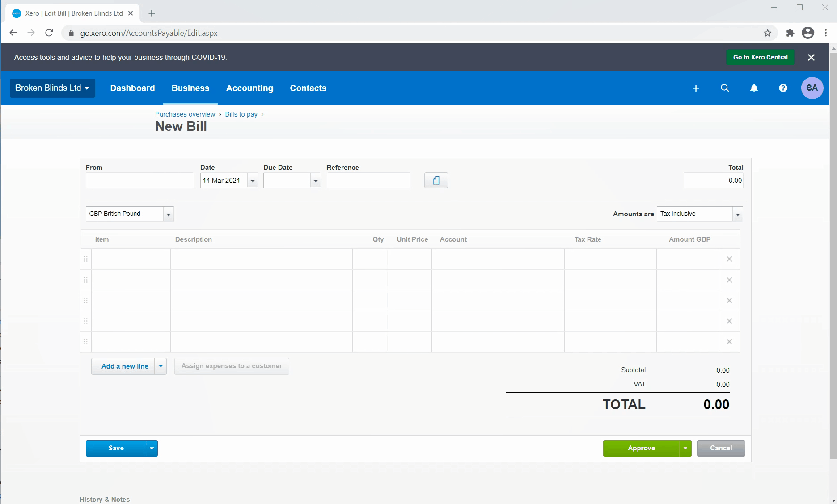This screenshot has height=504, width=837.
Task: Navigate to Bills to pay
Action: click(x=241, y=114)
